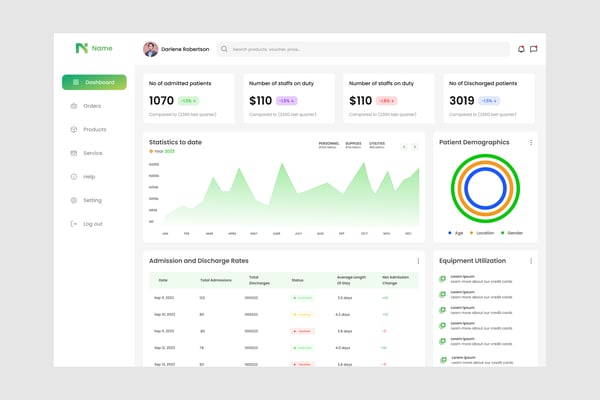Viewport: 600px width, 400px height.
Task: Focus the search products input field
Action: coord(363,49)
